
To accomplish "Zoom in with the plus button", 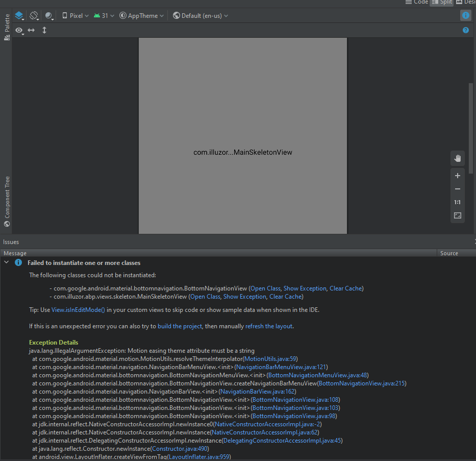I will tap(457, 176).
